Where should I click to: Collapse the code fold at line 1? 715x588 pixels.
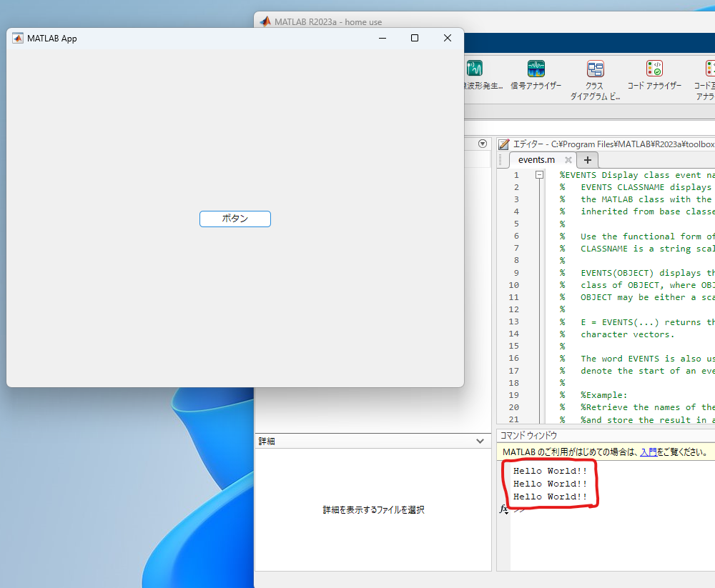coord(539,174)
